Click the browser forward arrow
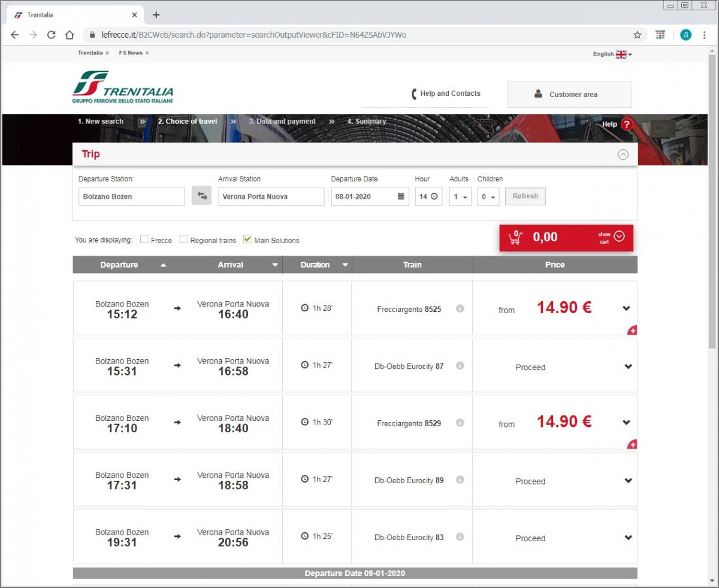Image resolution: width=719 pixels, height=588 pixels. click(33, 35)
